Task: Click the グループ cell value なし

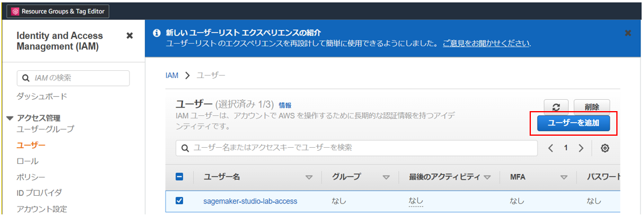Action: coord(339,201)
